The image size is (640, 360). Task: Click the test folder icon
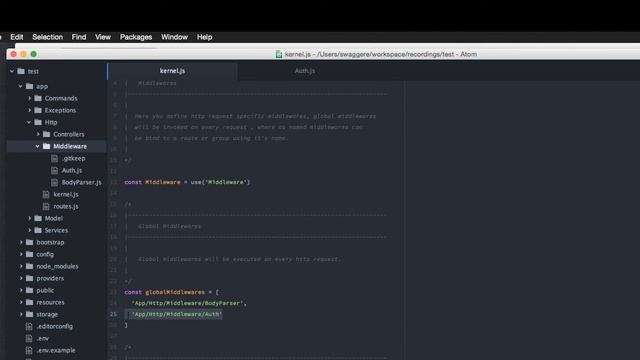pyautogui.click(x=21, y=71)
